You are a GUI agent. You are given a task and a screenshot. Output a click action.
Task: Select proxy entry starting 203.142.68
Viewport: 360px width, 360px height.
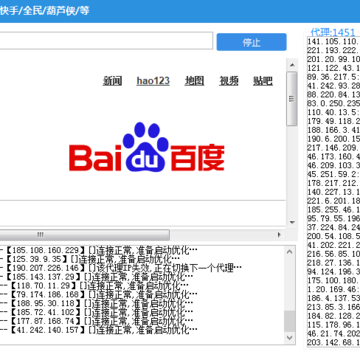333,343
